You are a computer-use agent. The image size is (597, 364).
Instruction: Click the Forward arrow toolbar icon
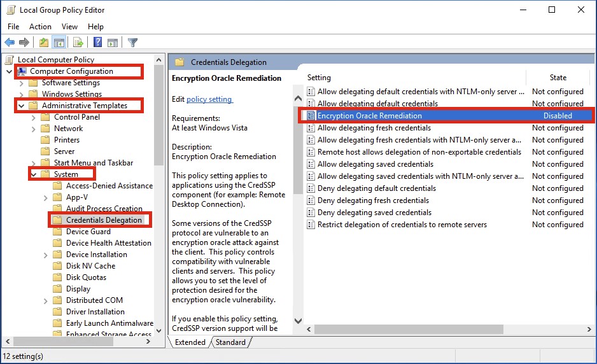[24, 42]
